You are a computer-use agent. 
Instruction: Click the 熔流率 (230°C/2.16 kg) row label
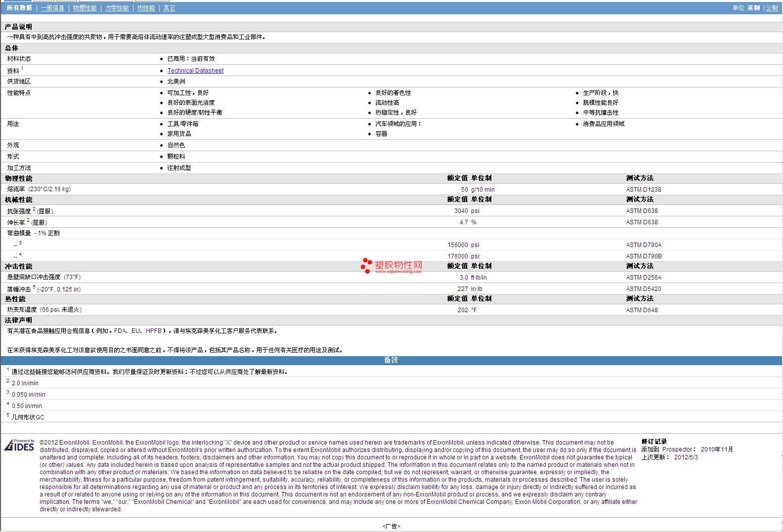39,189
